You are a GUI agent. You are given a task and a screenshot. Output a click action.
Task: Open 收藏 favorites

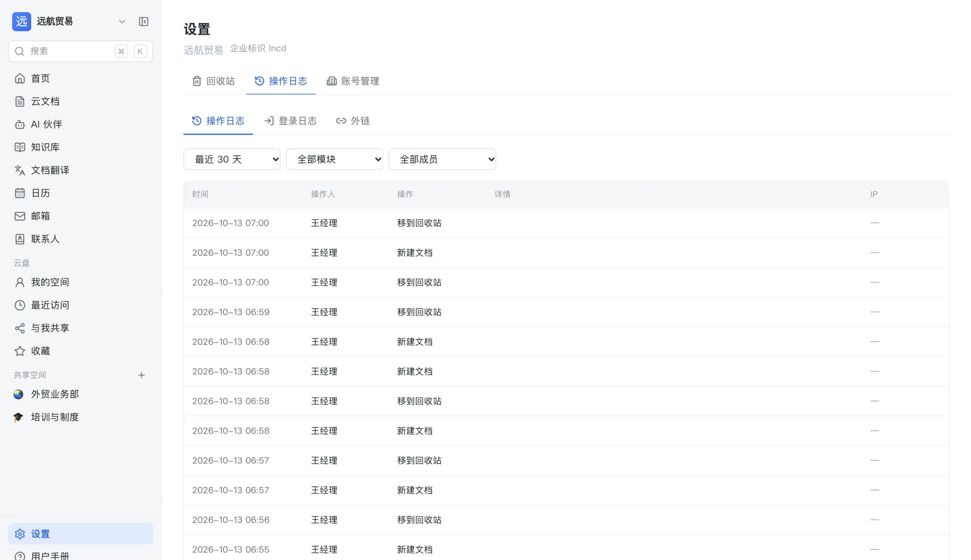pos(81,352)
